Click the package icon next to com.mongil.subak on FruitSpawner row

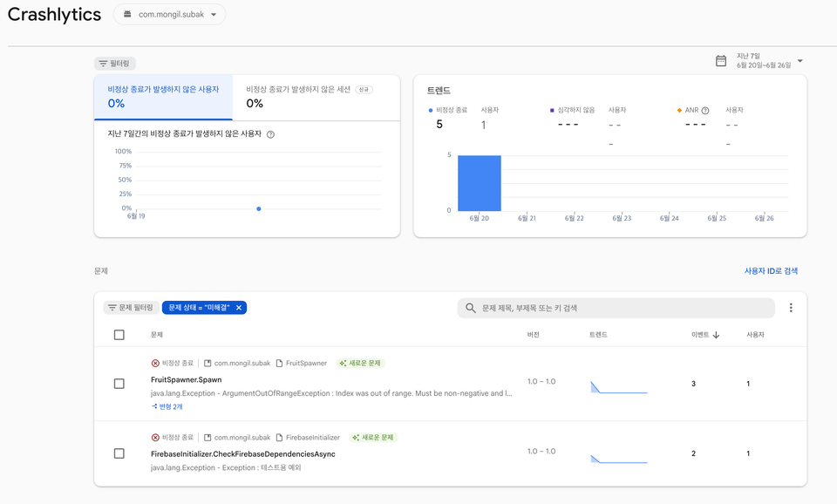(x=208, y=363)
